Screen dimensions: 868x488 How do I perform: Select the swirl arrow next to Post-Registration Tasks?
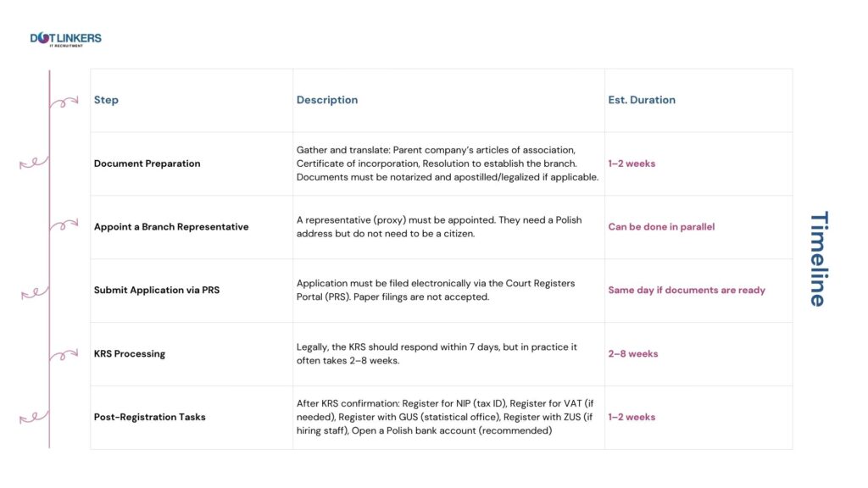(35, 417)
